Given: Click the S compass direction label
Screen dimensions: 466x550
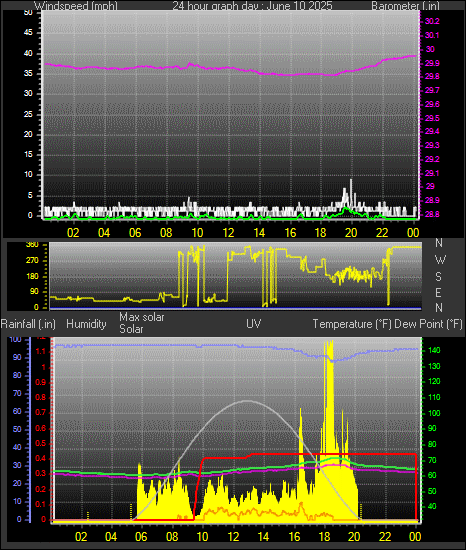Looking at the screenshot, I should point(438,277).
